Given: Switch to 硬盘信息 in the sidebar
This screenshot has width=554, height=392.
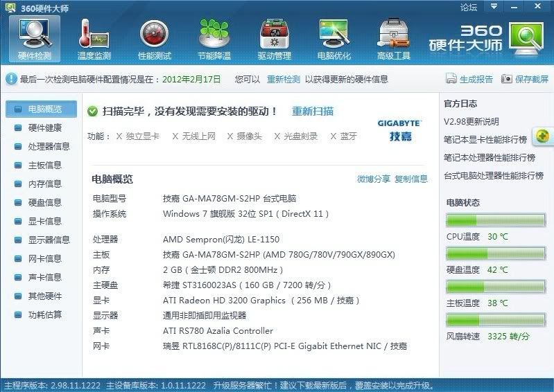Looking at the screenshot, I should coord(44,202).
